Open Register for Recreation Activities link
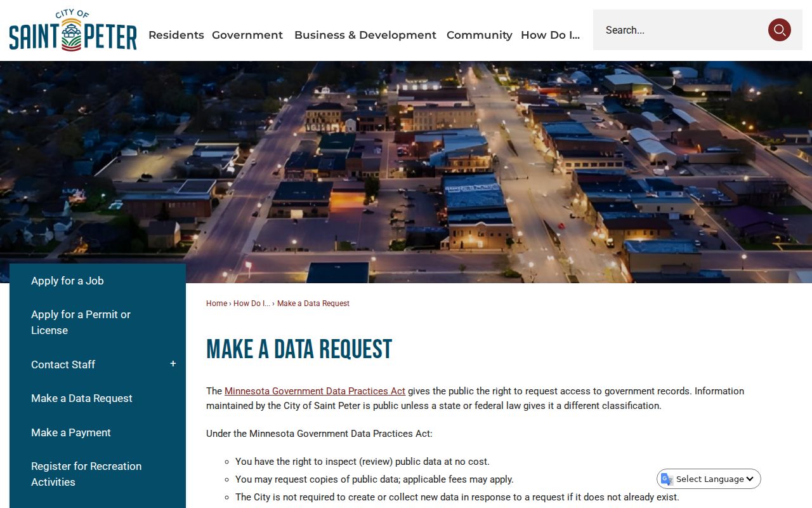 (x=86, y=474)
